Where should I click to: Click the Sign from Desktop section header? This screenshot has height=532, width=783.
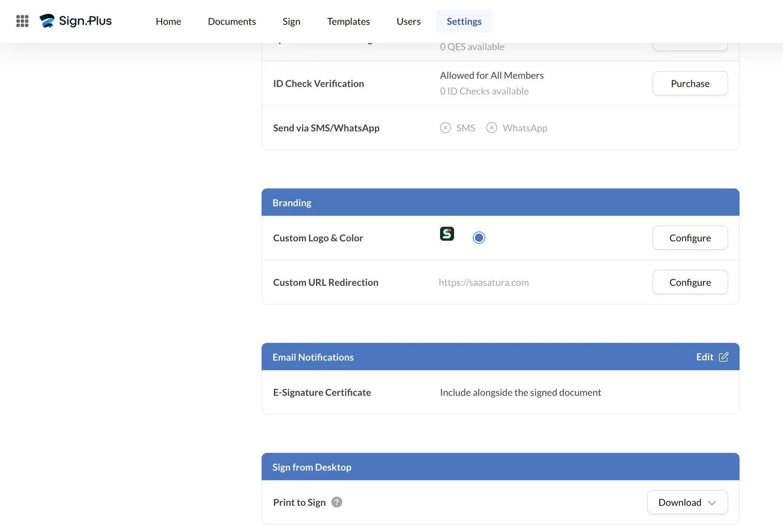(501, 467)
